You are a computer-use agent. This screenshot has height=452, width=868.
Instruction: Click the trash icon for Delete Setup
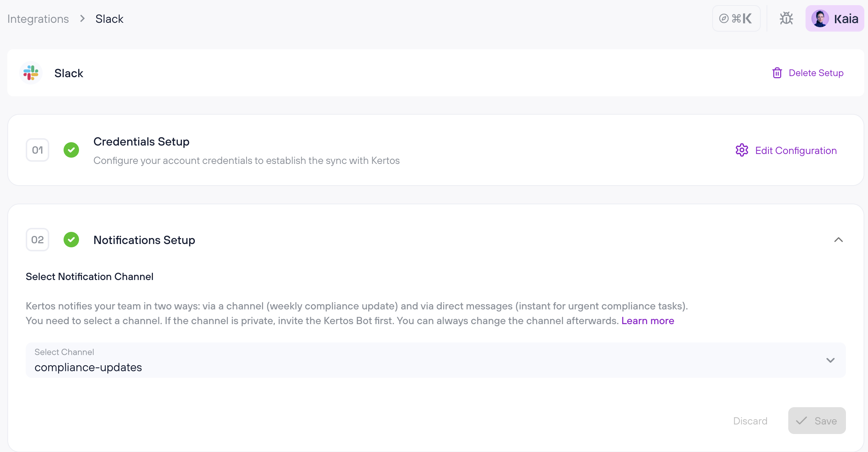pos(777,73)
